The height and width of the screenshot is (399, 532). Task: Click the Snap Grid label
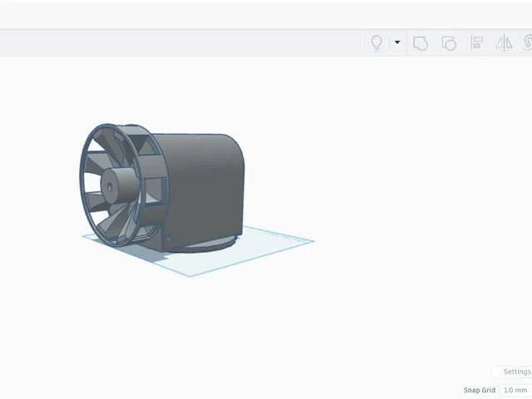[480, 390]
